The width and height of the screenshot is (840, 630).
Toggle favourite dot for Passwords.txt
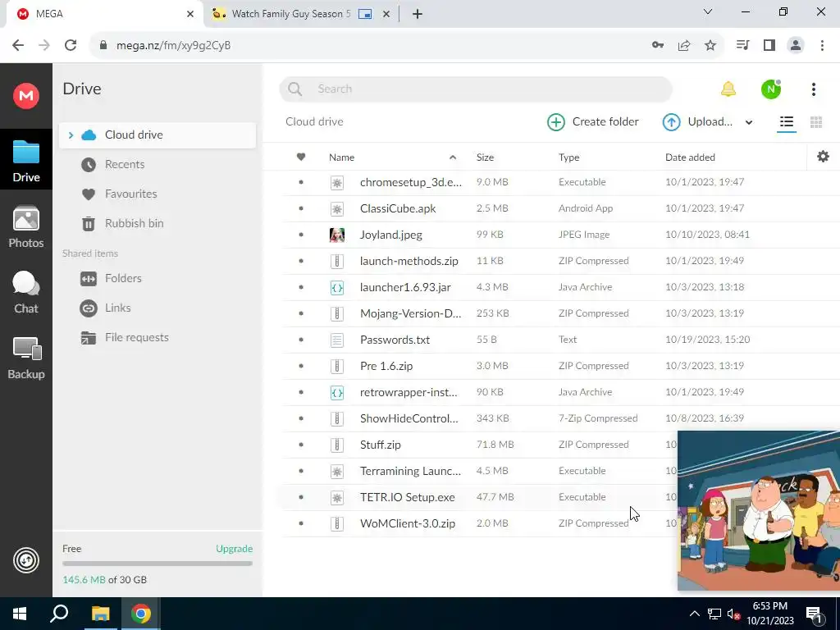(301, 340)
